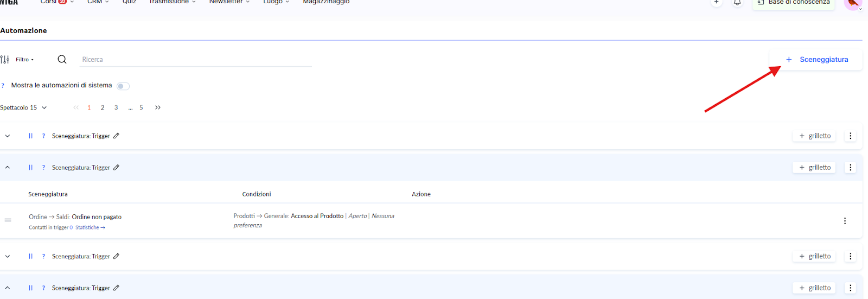868x299 pixels.
Task: Click the search magnifier icon
Action: pyautogui.click(x=62, y=59)
